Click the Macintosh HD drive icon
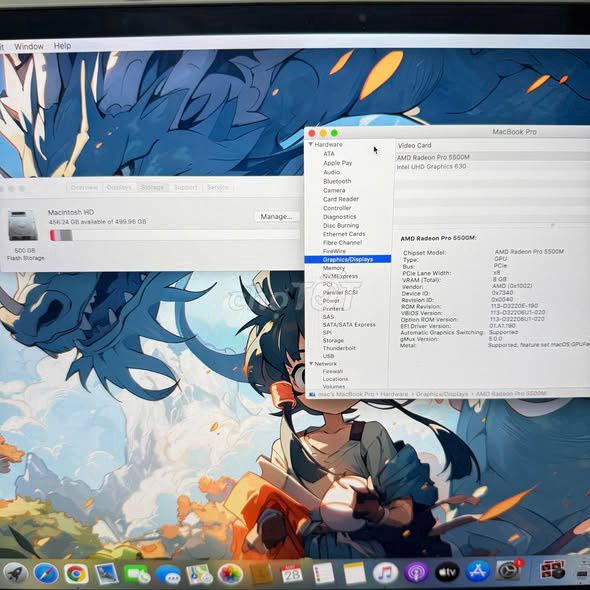The height and width of the screenshot is (590, 590). pyautogui.click(x=23, y=225)
